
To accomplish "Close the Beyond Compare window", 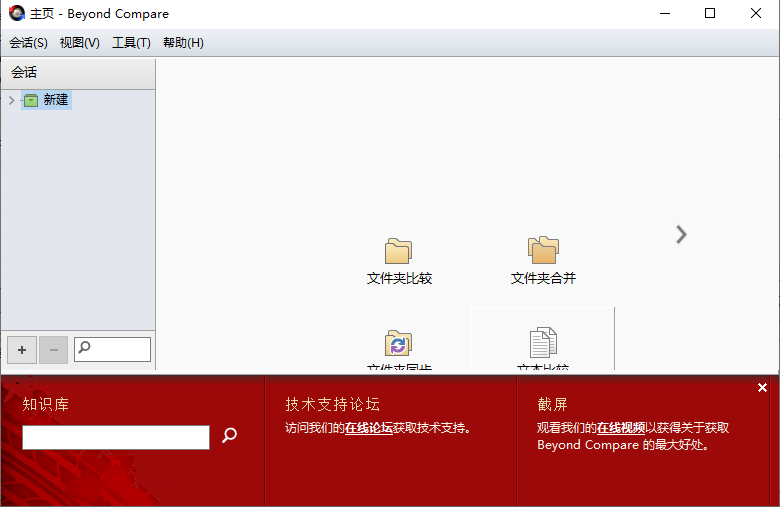I will point(756,13).
